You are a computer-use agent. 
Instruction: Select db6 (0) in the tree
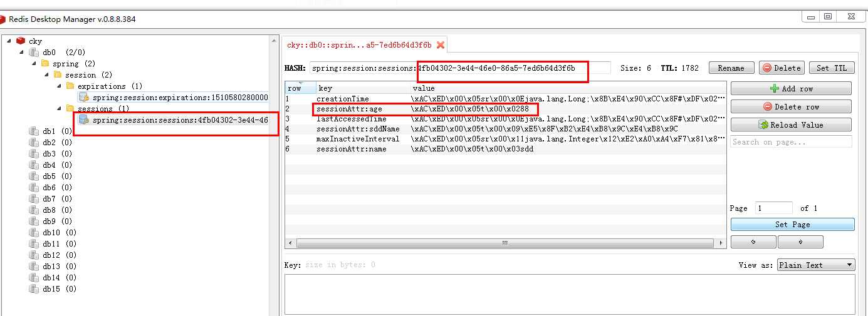pyautogui.click(x=57, y=188)
